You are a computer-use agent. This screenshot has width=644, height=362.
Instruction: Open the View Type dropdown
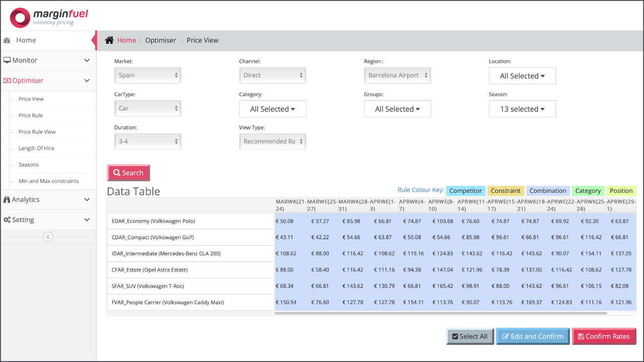(272, 141)
